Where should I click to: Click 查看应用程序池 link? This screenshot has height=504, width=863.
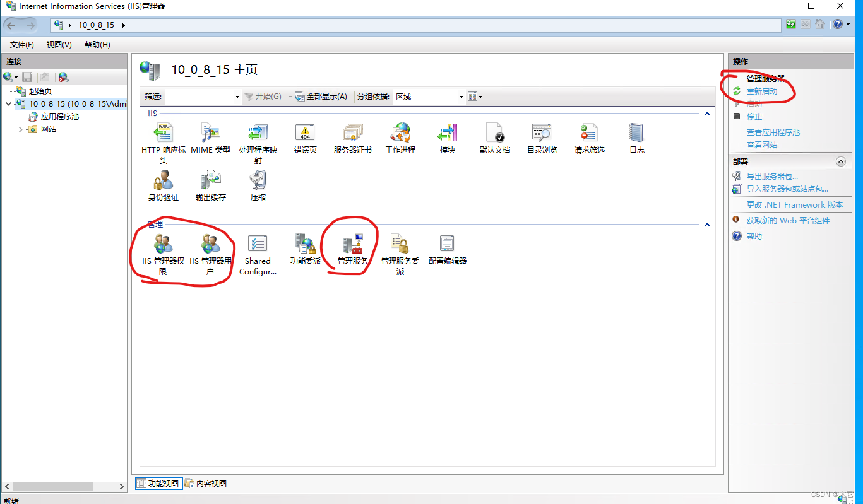pyautogui.click(x=773, y=132)
